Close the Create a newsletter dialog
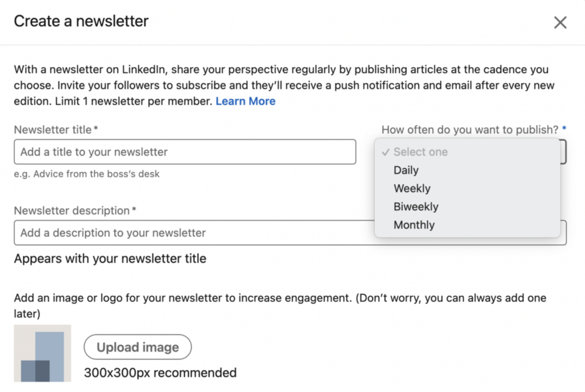Screen dimensions: 585x392 point(560,22)
